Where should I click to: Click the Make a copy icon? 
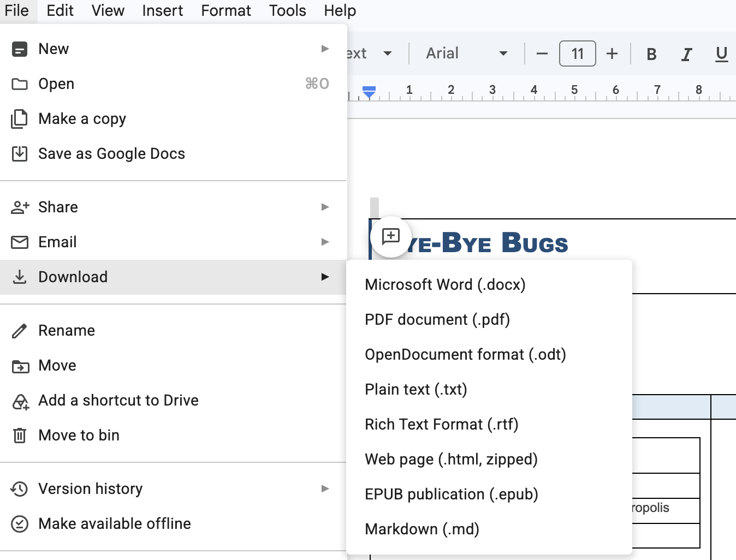[20, 119]
